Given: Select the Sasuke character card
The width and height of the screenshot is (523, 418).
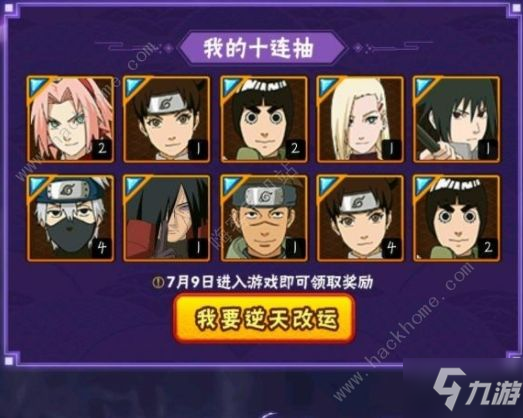Looking at the screenshot, I should [457, 119].
